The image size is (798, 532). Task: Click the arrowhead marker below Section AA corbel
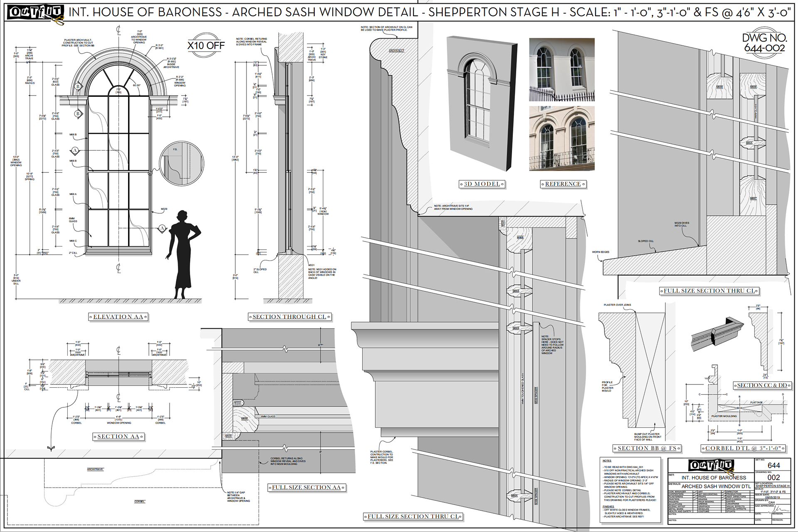pyautogui.click(x=51, y=449)
